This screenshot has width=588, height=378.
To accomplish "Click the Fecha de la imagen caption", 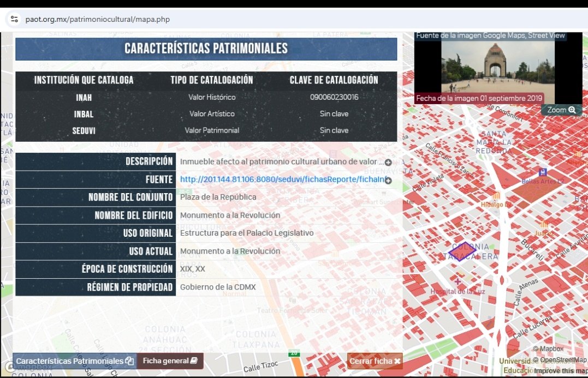I will pyautogui.click(x=479, y=98).
